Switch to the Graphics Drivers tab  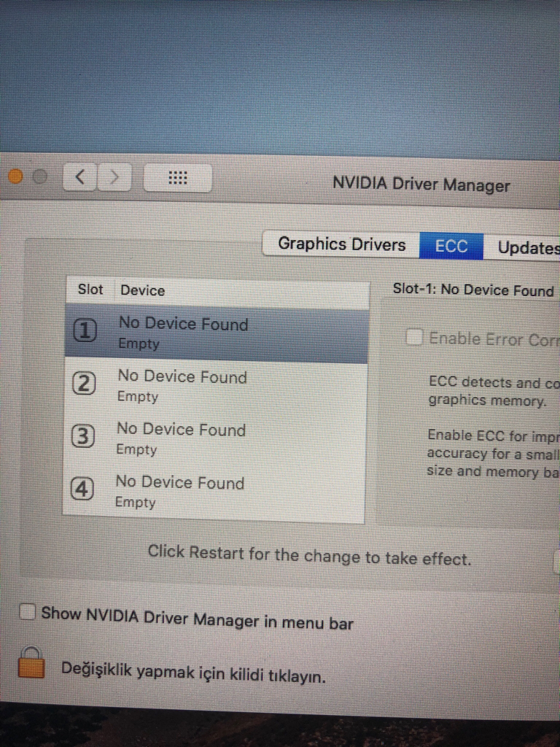341,244
